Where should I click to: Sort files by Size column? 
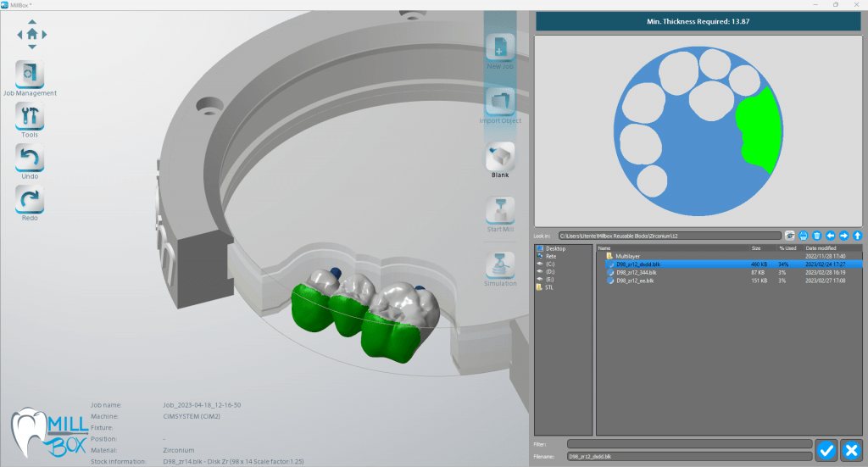click(756, 248)
